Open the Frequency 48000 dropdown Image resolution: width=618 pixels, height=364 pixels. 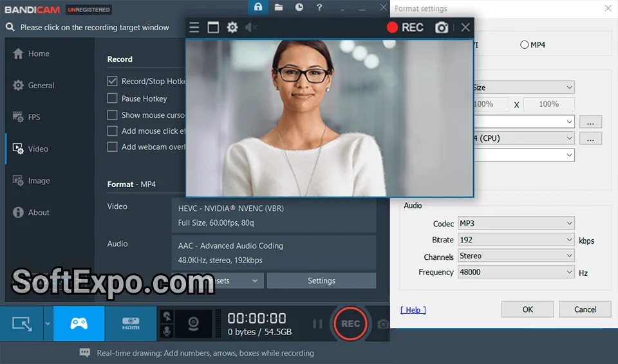pos(516,272)
